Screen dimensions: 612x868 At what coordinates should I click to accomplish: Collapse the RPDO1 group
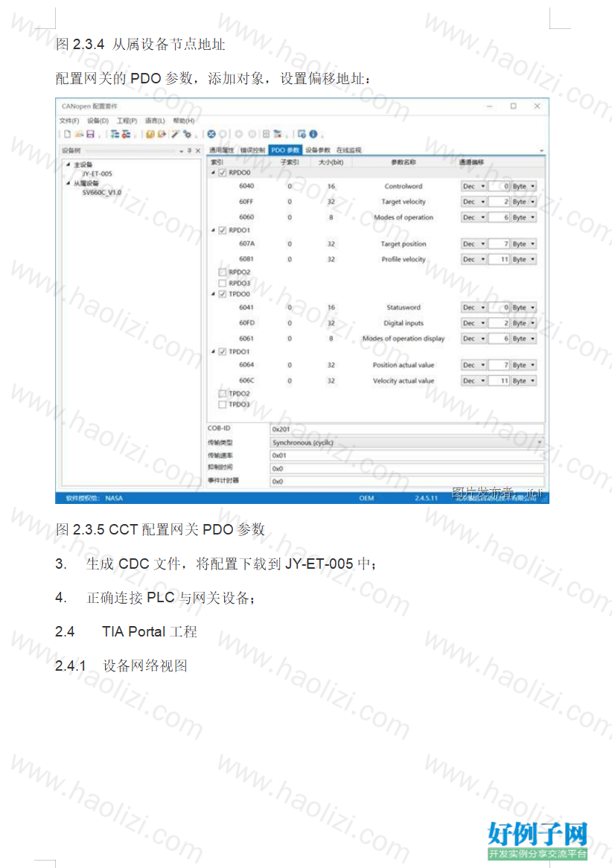click(213, 230)
